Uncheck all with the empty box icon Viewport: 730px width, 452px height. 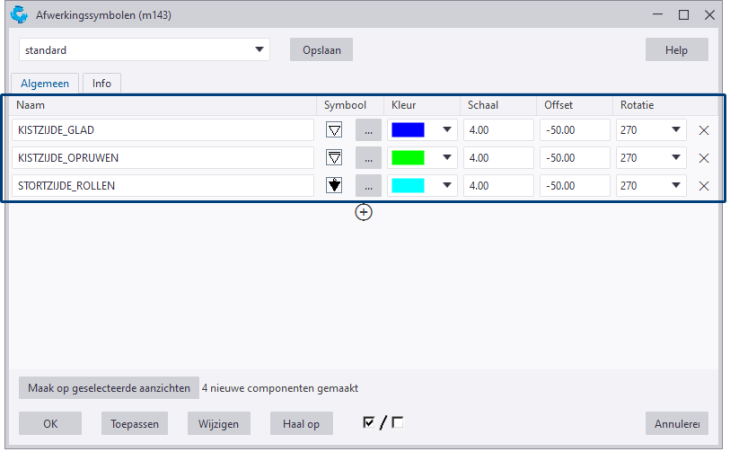pos(397,422)
